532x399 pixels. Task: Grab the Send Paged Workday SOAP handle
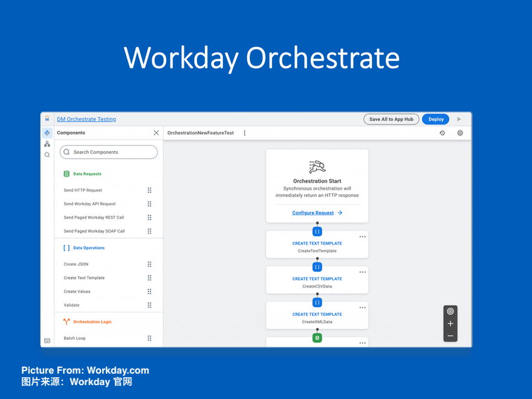(x=149, y=231)
